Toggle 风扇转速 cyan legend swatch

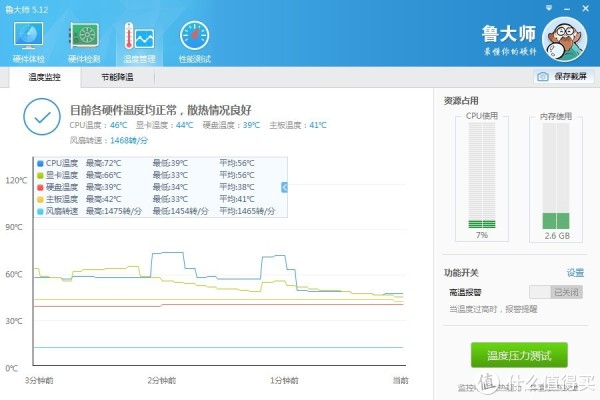click(x=40, y=211)
